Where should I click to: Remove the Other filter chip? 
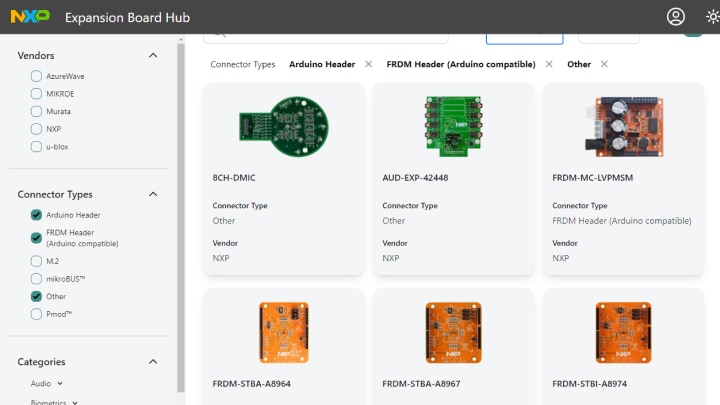(x=604, y=64)
